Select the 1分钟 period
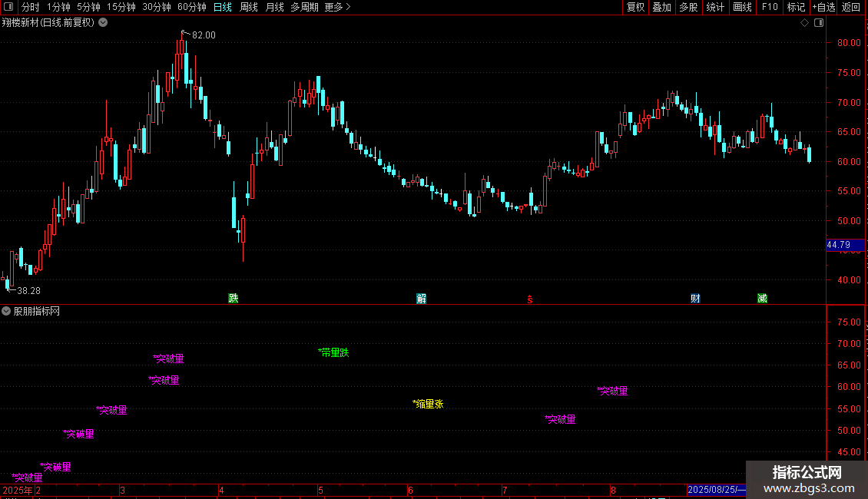 click(x=58, y=7)
